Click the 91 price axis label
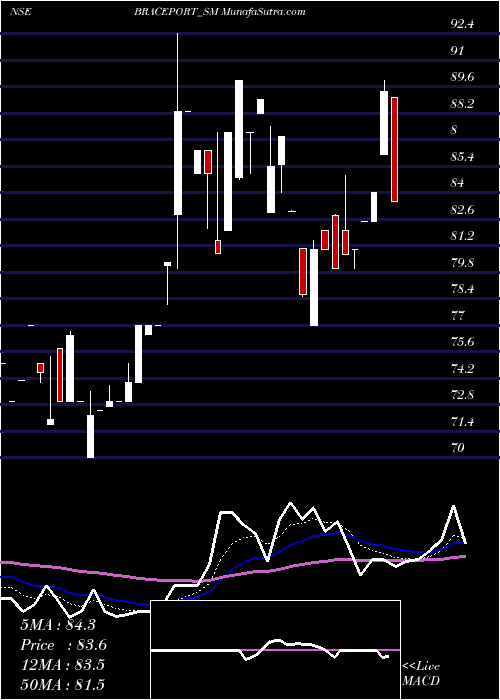The height and width of the screenshot is (700, 500). tap(458, 50)
